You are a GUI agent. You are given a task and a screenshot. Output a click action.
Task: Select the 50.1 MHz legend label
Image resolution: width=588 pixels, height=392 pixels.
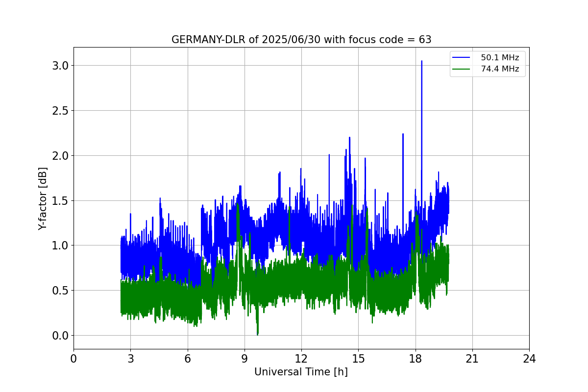[x=500, y=58]
